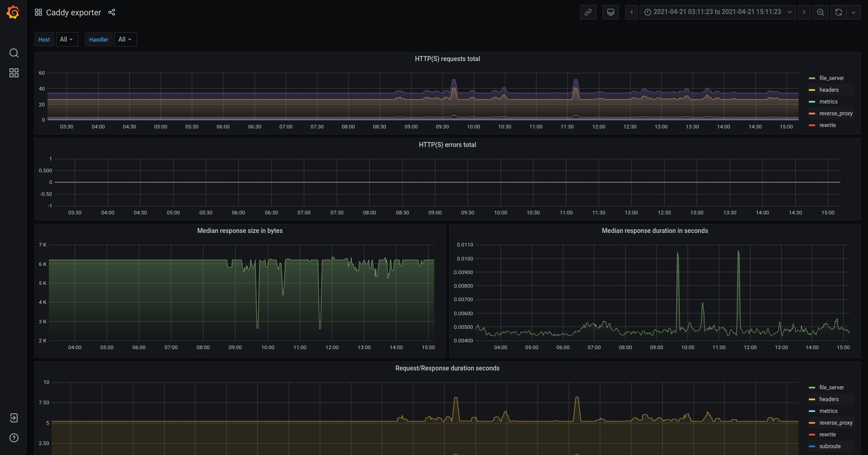Open the HTTP(S) requests total panel menu
868x455 pixels.
click(x=447, y=59)
